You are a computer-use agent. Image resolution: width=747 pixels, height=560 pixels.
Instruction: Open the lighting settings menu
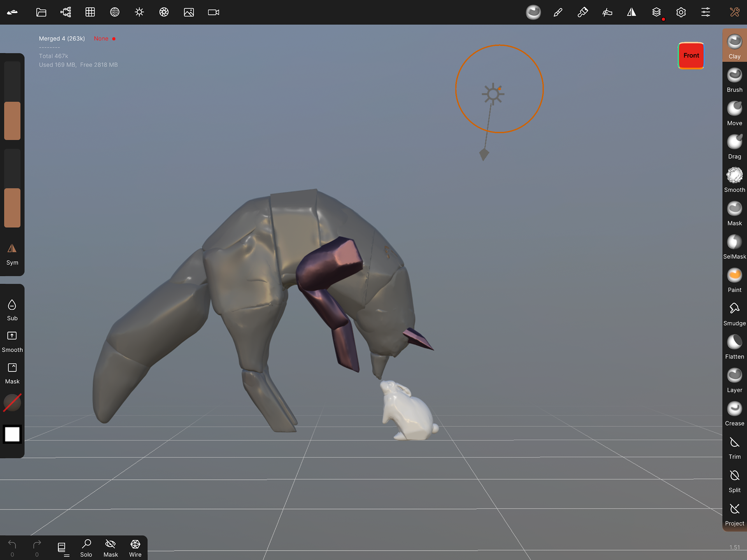139,12
